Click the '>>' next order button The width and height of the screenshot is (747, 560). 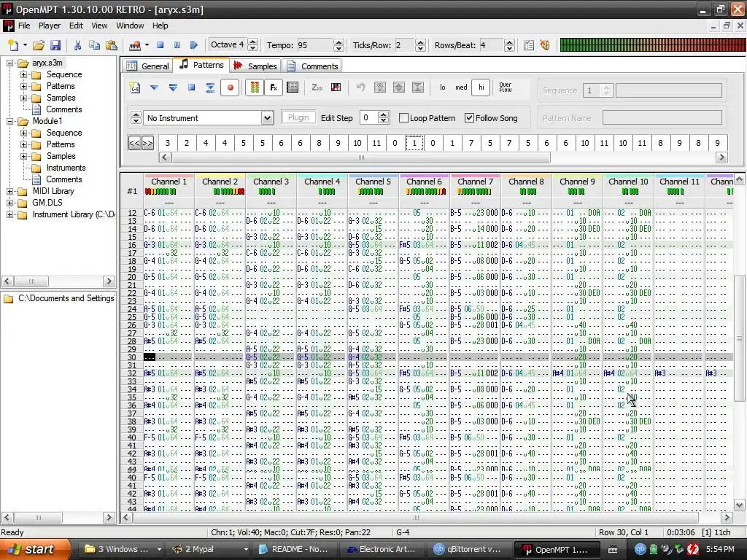(x=147, y=143)
